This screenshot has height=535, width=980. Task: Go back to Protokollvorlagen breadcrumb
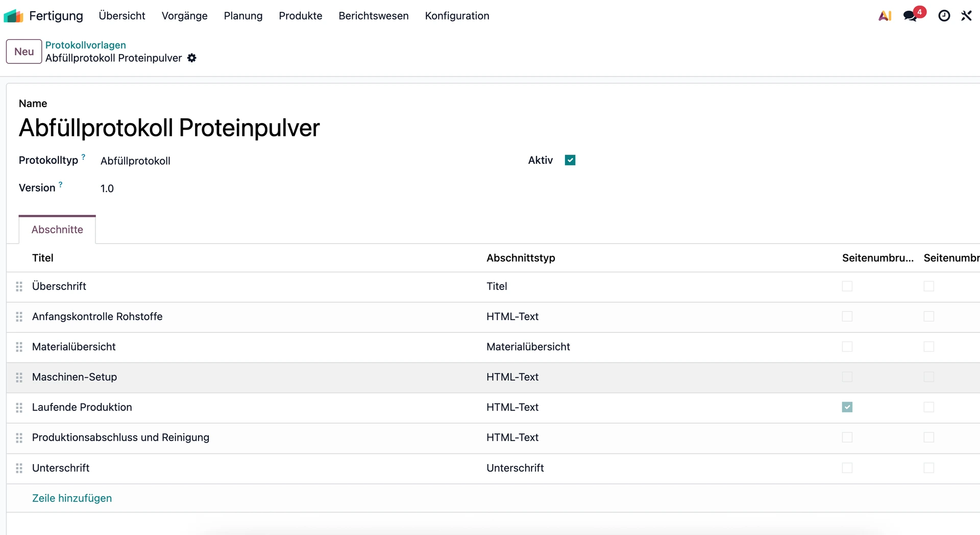86,45
